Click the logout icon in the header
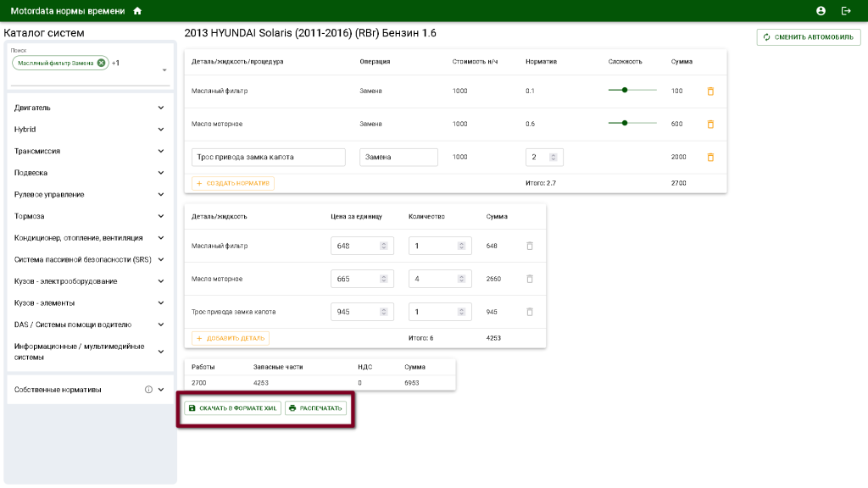The image size is (868, 488). coord(845,11)
